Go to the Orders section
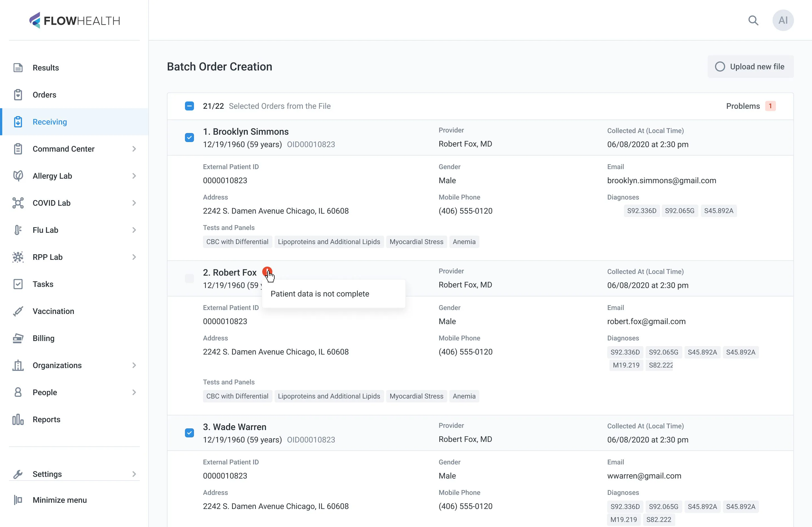This screenshot has width=812, height=527. point(74,95)
